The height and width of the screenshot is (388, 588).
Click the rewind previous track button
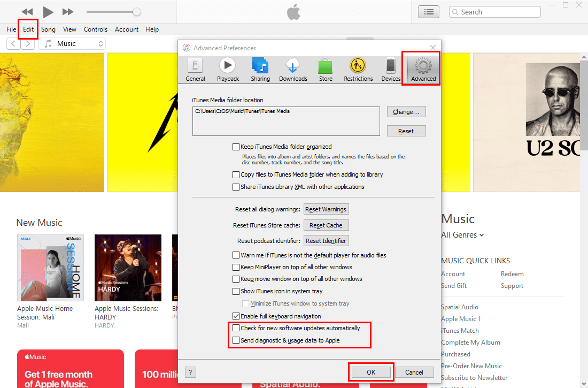point(27,12)
